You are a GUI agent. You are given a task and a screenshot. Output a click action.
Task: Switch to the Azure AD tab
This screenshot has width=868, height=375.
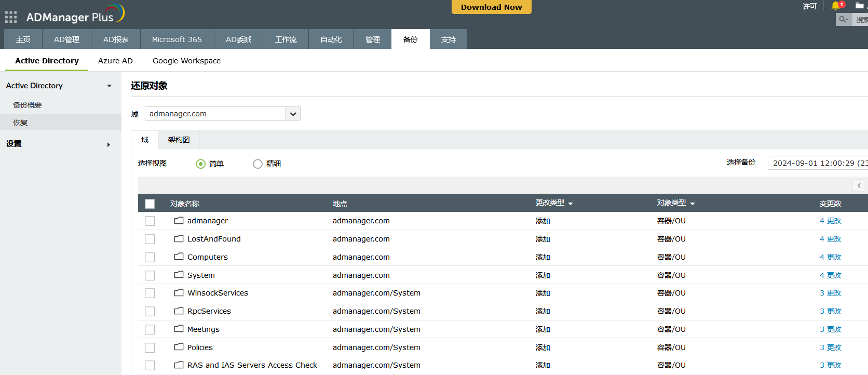tap(115, 61)
